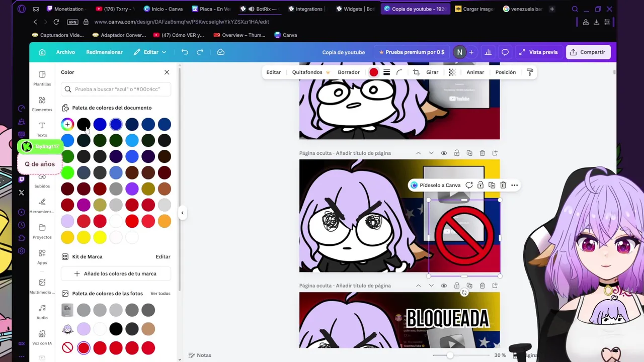Viewport: 644px width, 362px height.
Task: Open analytics bar chart icon
Action: point(488,52)
